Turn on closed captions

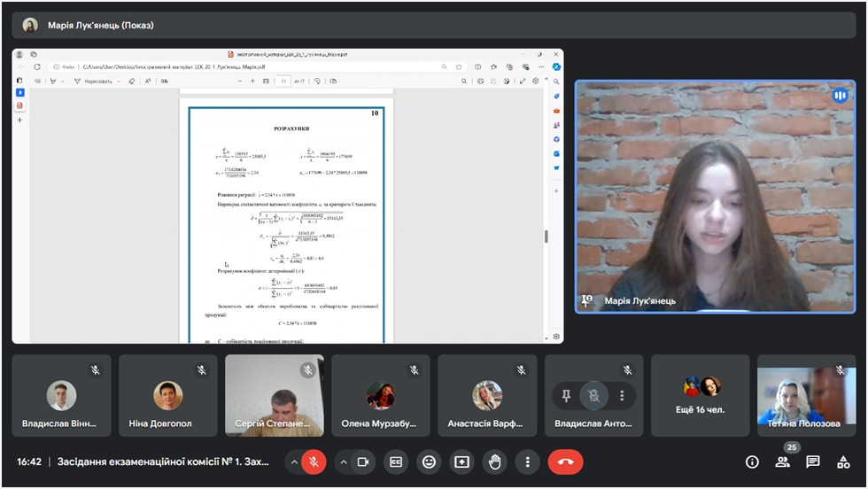(397, 462)
